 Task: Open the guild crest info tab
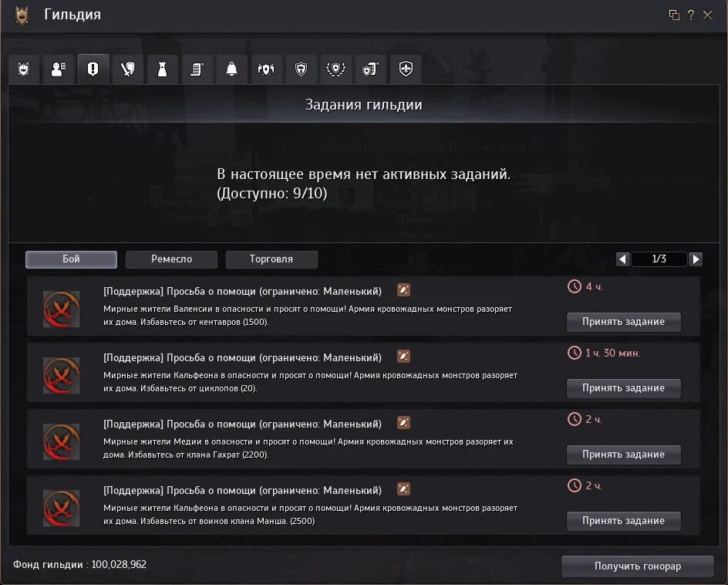pos(24,69)
